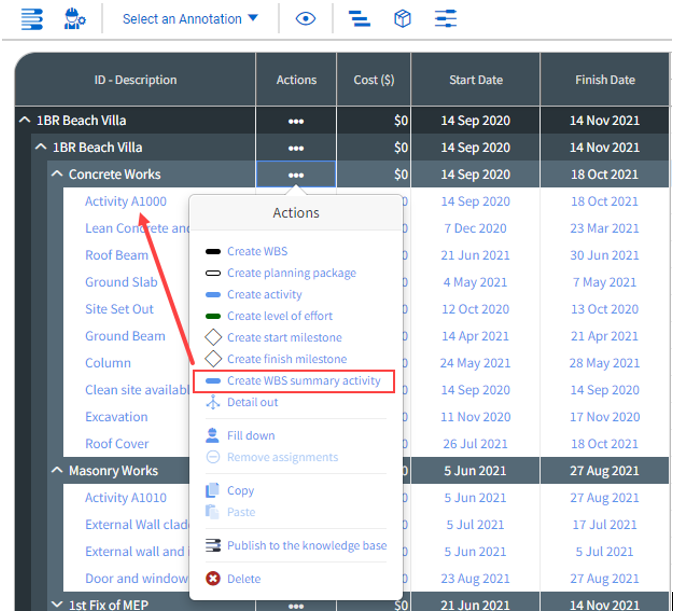
Task: Collapse the Masonry Works group
Action: [57, 470]
